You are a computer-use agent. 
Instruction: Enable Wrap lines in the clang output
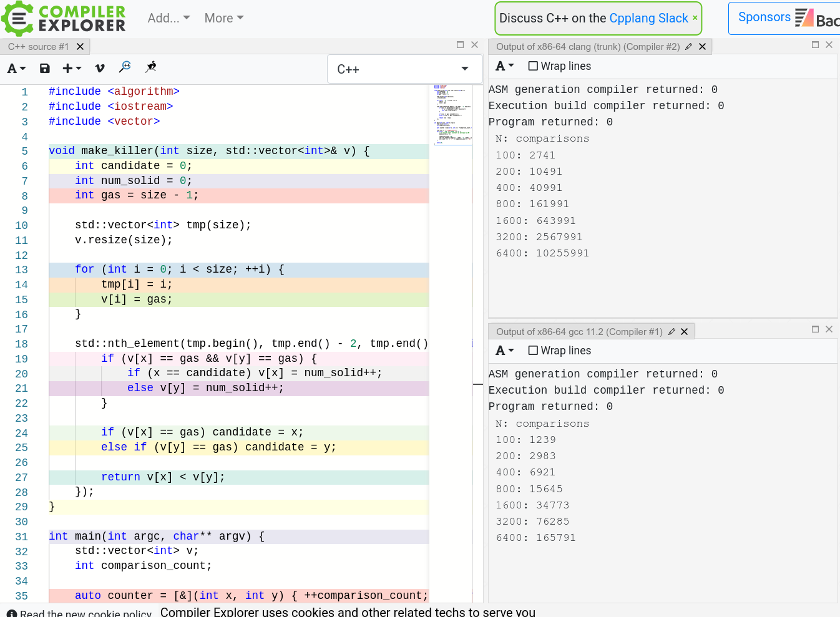click(x=533, y=66)
